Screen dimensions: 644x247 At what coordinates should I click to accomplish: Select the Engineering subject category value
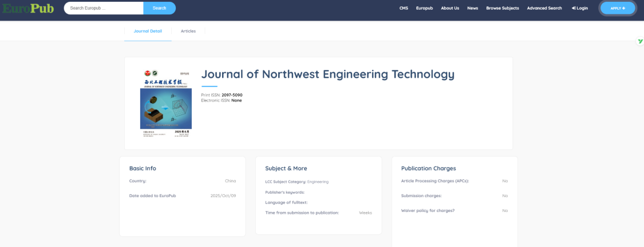[x=318, y=182]
